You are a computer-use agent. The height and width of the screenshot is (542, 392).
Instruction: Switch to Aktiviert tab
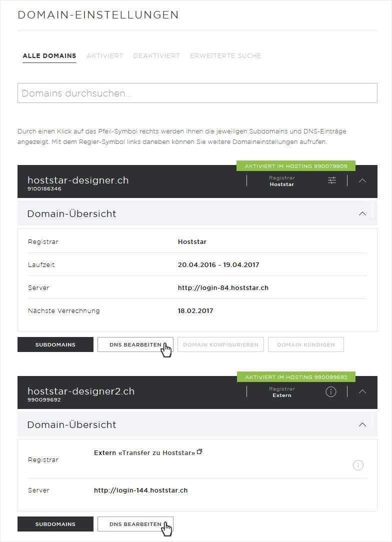tap(104, 55)
